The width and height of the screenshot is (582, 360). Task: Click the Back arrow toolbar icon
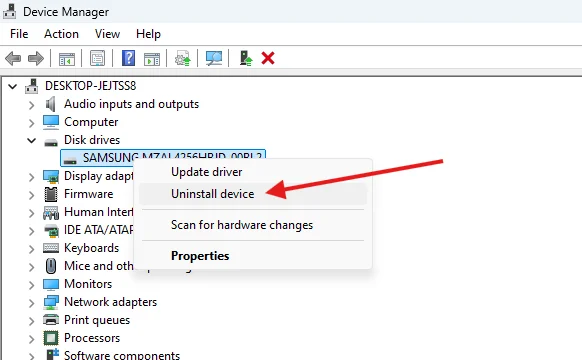click(x=13, y=58)
